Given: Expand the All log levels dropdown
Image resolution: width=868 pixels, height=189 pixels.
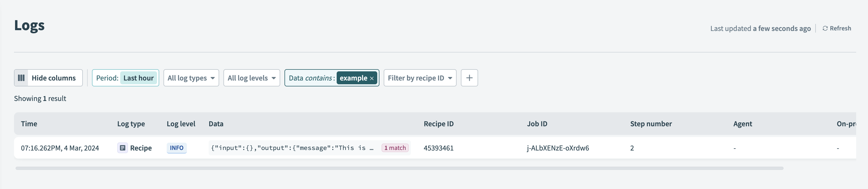Looking at the screenshot, I should [x=252, y=78].
